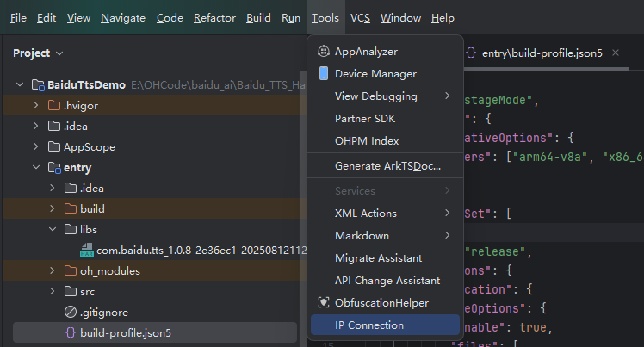This screenshot has height=347, width=644.
Task: Open the AppAnalyzer tool icon
Action: (324, 52)
